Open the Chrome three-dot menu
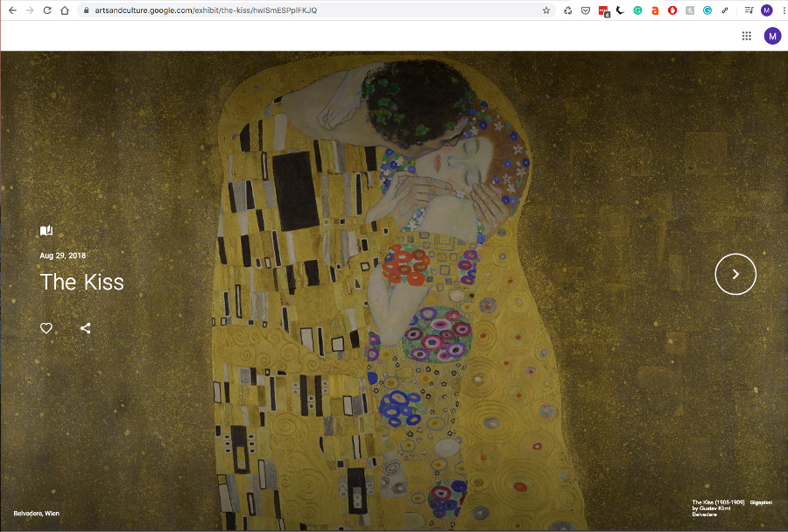Screen dimensions: 788x532 tap(782, 10)
